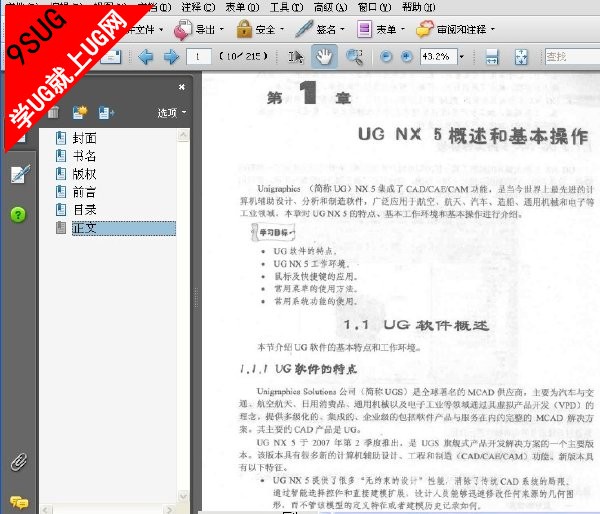This screenshot has width=600, height=514.
Task: Click the heading '1.1 UG 软件概述'
Action: coord(416,325)
